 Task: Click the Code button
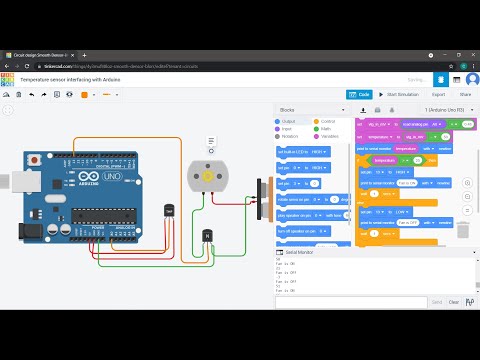[x=359, y=95]
